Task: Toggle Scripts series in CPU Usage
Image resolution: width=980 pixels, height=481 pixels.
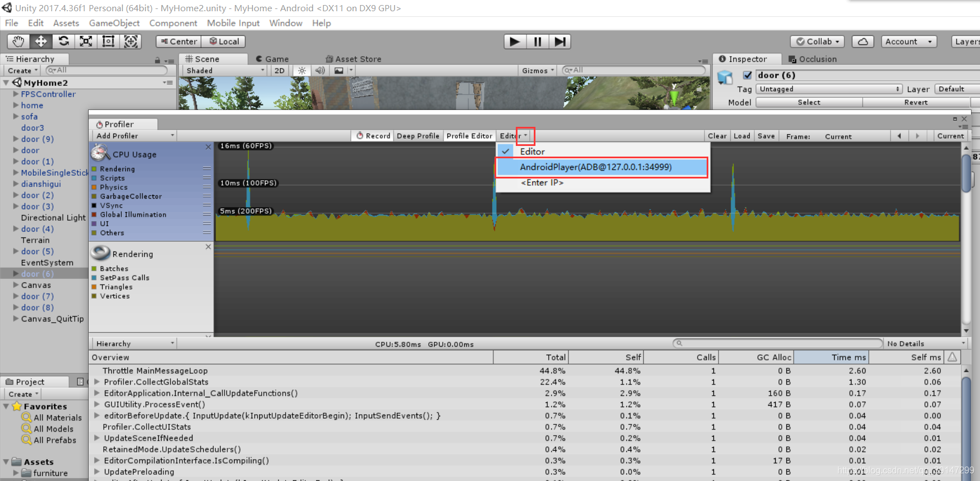Action: pos(94,178)
